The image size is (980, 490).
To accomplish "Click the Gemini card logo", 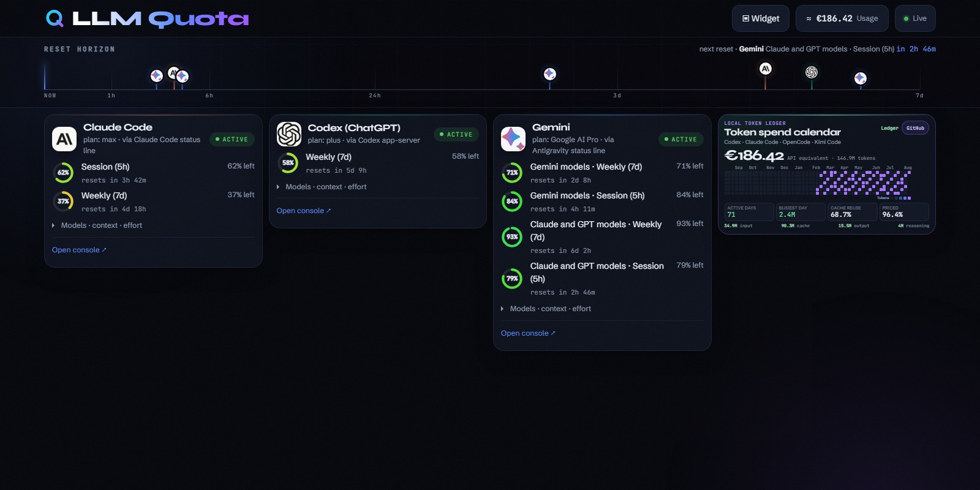I will tap(513, 139).
